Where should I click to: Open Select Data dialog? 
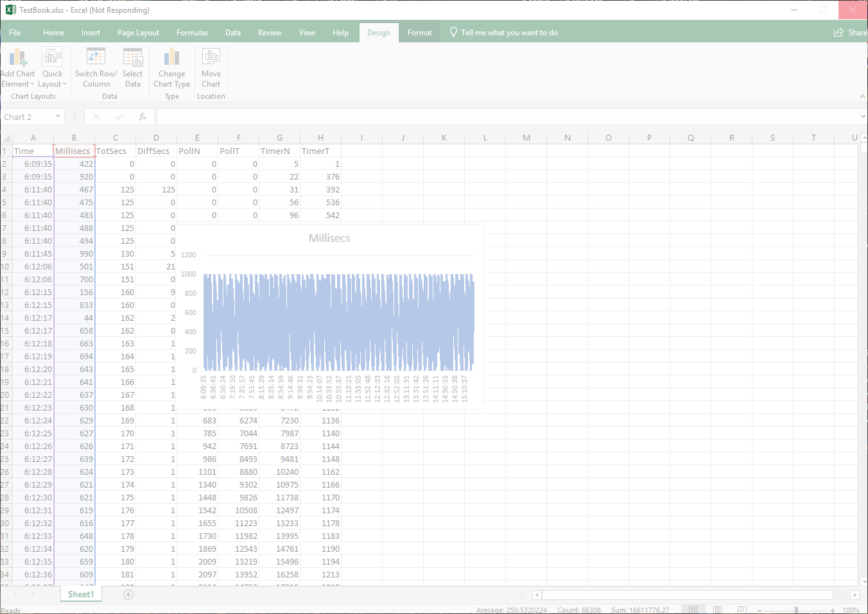(133, 68)
